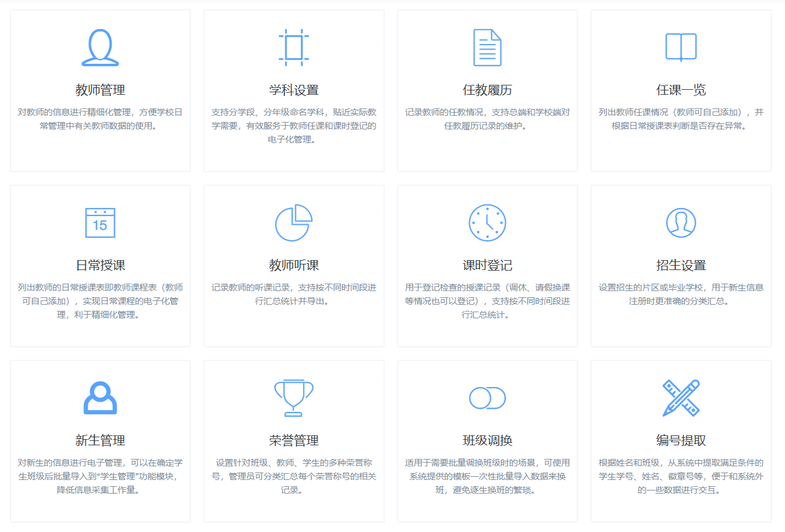The width and height of the screenshot is (785, 532).
Task: Click the 班级调换 overlapping circles icon
Action: pos(487,397)
